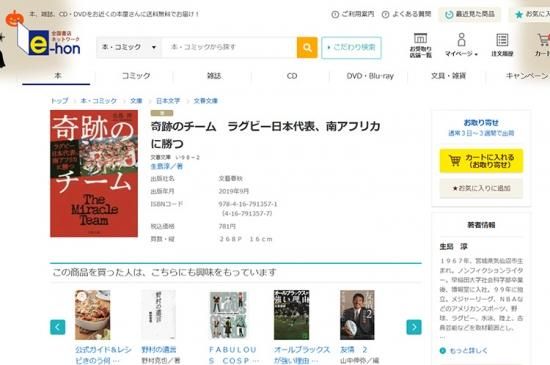Click the 公式ガイド&レシピ title link
Screen dimensions: 550x365
pyautogui.click(x=103, y=355)
